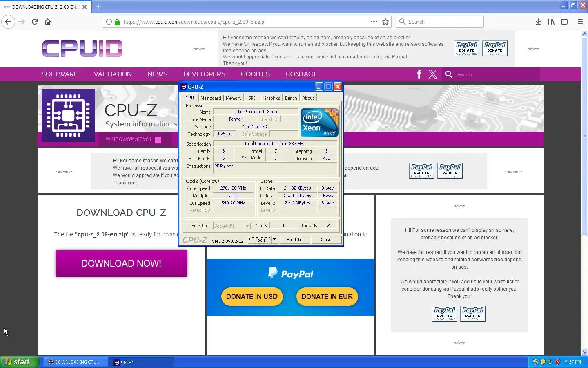588x368 pixels.
Task: Open the SOFTWARE menu item
Action: point(60,74)
